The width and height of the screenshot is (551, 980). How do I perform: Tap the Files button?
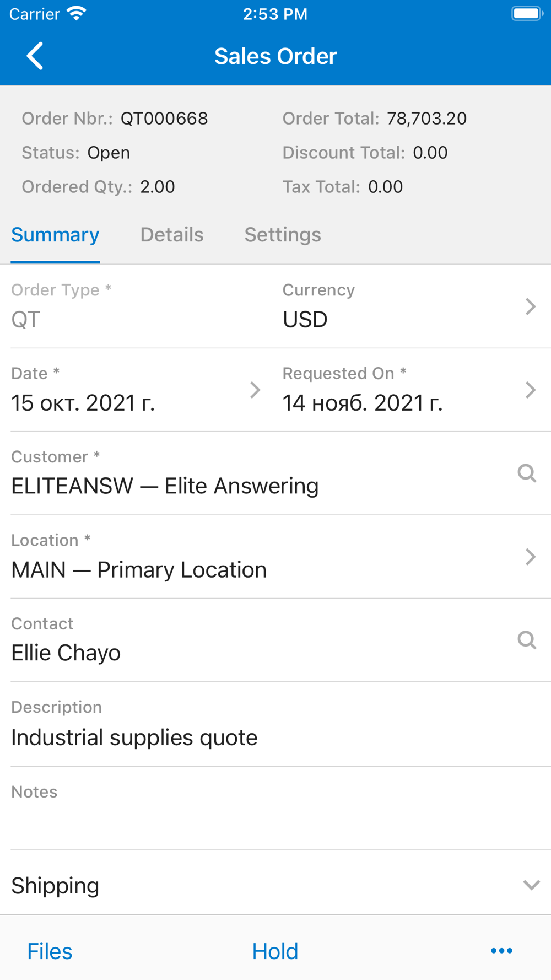pyautogui.click(x=50, y=951)
